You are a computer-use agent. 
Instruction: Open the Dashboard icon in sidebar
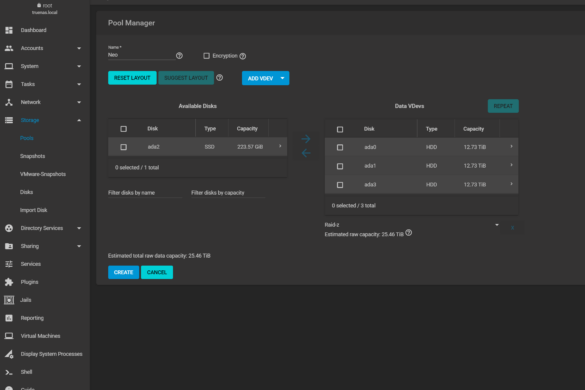(9, 30)
